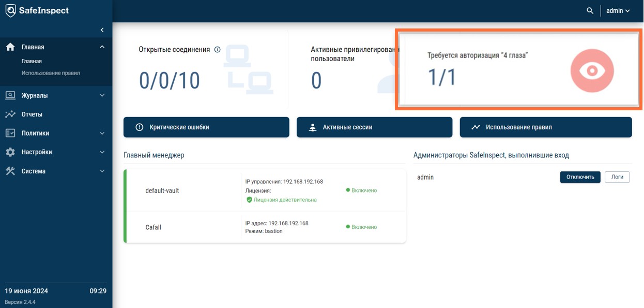The width and height of the screenshot is (644, 308).
Task: Click the Главный менеджер heading
Action: [154, 155]
